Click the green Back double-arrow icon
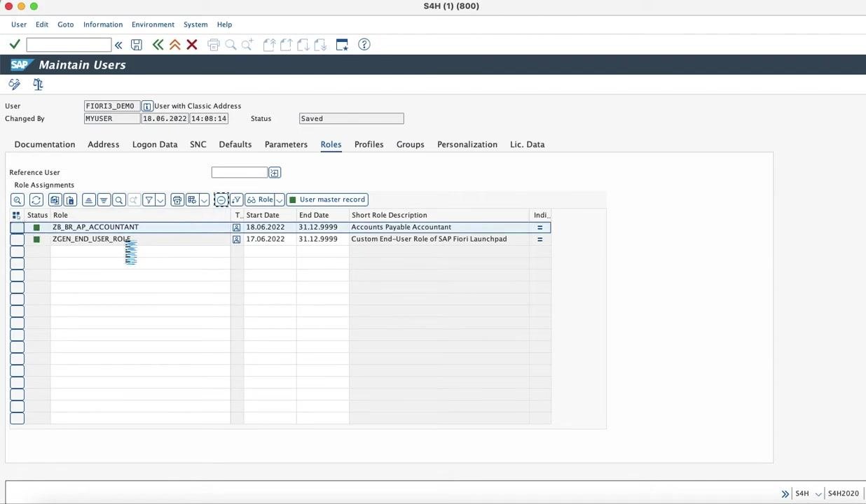 pos(158,45)
